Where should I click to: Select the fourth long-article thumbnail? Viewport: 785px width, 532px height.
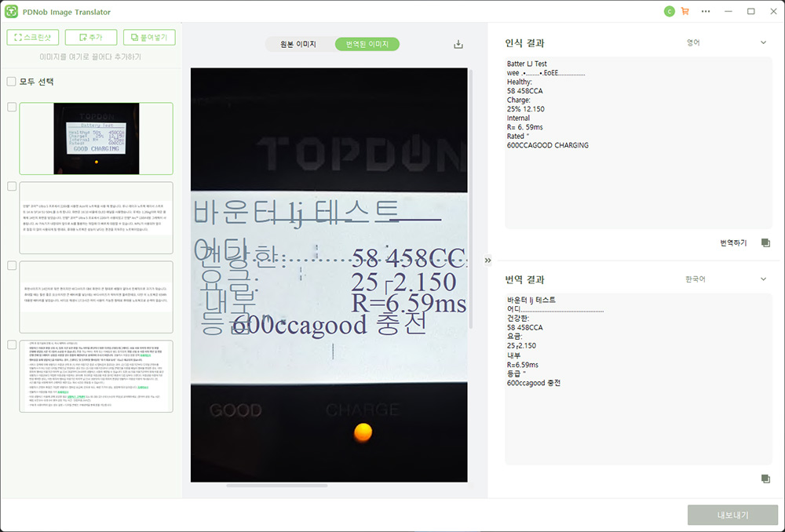96,377
